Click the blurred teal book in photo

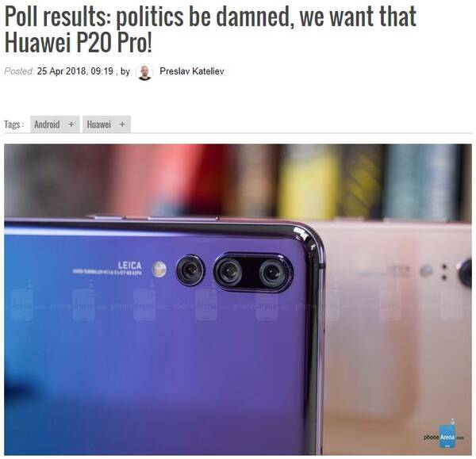[x=422, y=181]
